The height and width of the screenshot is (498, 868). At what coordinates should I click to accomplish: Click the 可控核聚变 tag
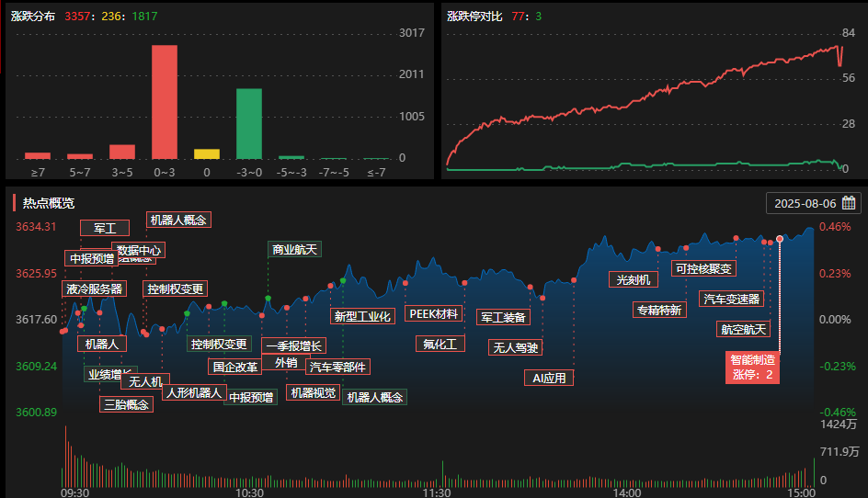[x=703, y=269]
